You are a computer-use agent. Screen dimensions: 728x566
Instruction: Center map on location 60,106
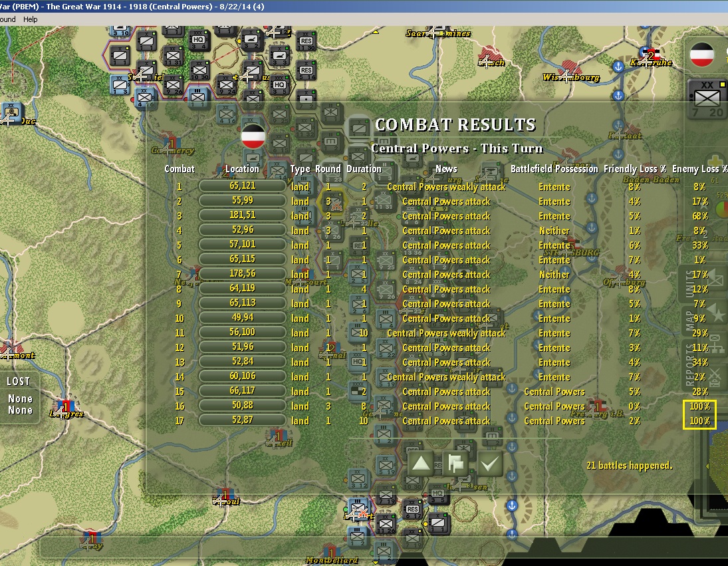pos(243,376)
